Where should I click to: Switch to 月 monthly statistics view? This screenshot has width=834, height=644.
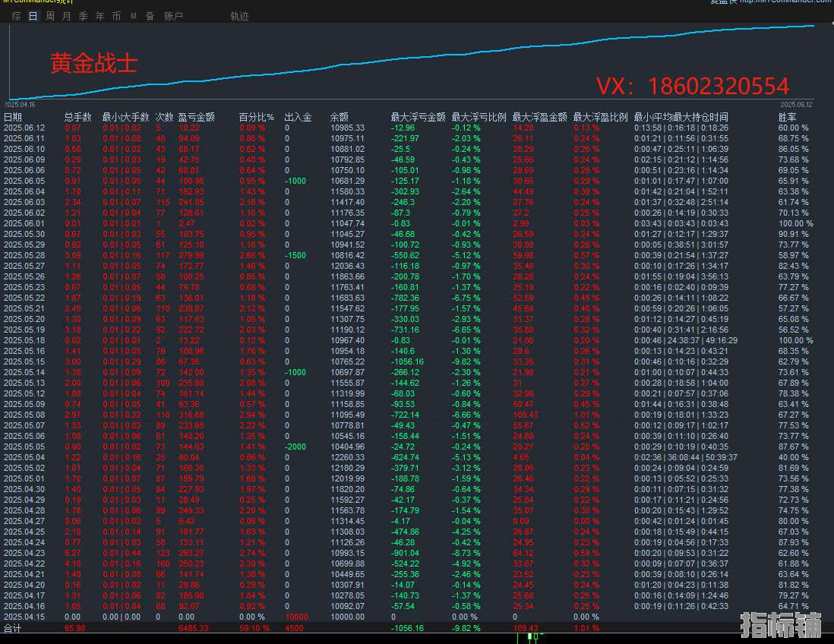point(67,16)
